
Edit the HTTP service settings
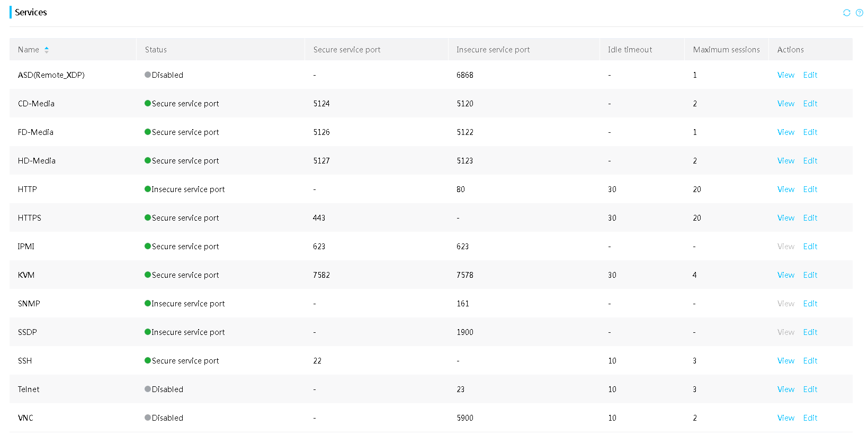click(x=810, y=189)
